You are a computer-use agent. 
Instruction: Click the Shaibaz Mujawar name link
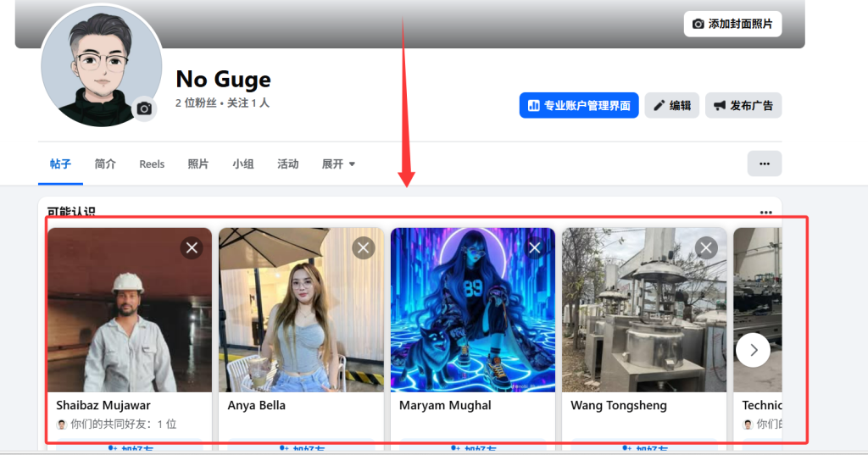pos(103,405)
